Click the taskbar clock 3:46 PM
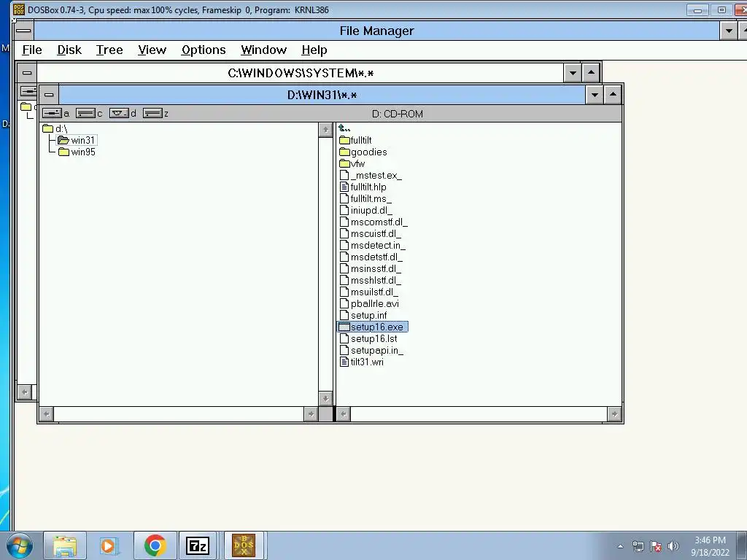 pos(710,540)
